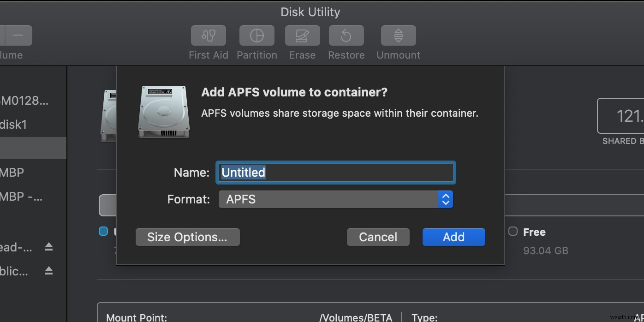Viewport: 644px width, 322px height.
Task: Select the 'MBP -...' sidebar entry
Action: 21,197
